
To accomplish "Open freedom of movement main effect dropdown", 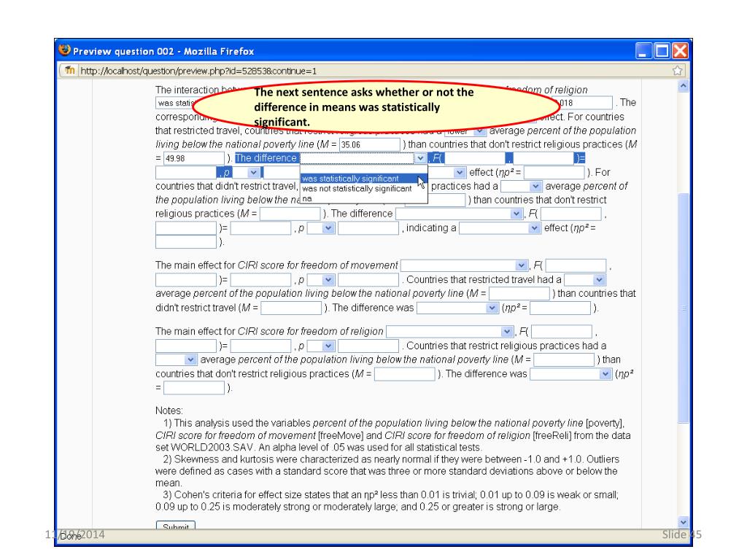I will point(465,265).
